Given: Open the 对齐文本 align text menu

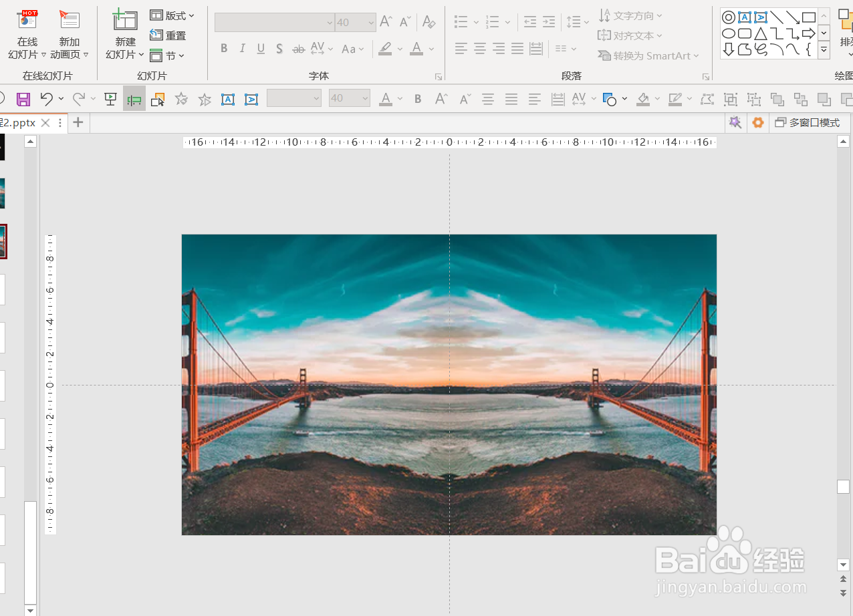Looking at the screenshot, I should (630, 35).
